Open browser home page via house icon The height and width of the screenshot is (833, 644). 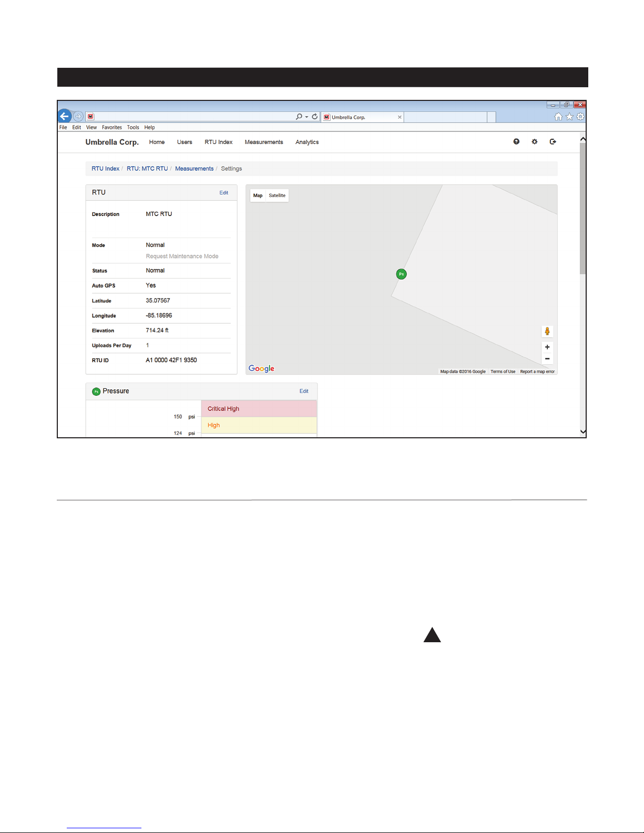coord(558,117)
